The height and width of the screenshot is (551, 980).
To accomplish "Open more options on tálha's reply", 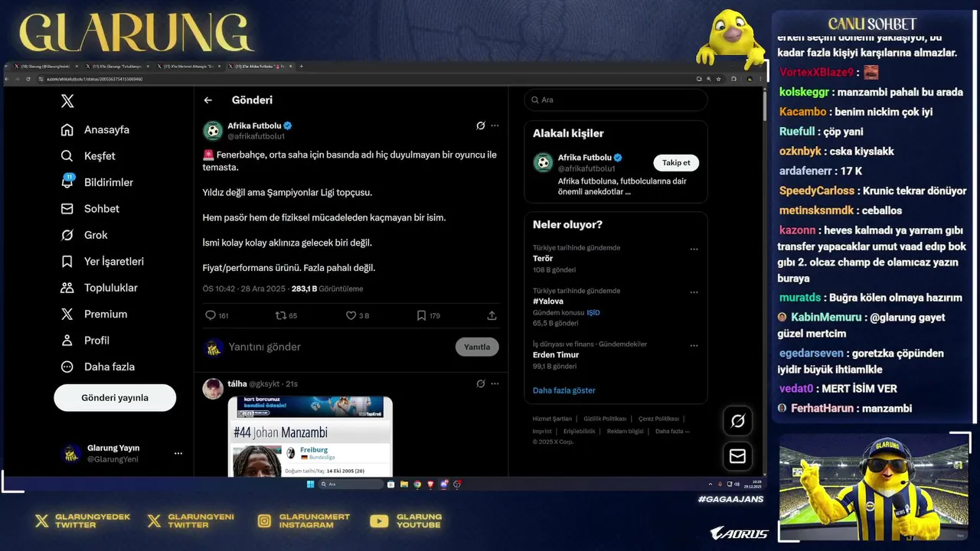I will click(495, 383).
